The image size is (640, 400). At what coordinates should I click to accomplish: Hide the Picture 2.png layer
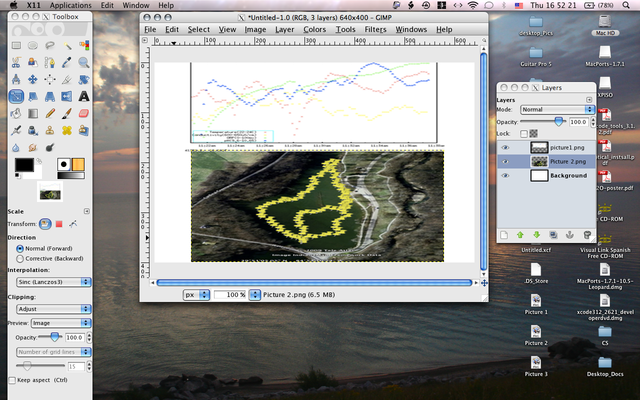tap(505, 162)
